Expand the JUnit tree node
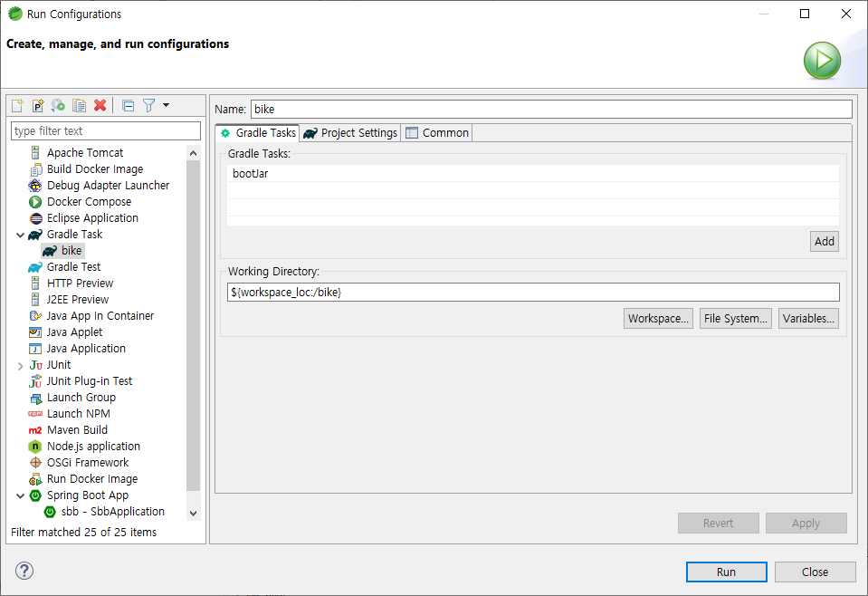Screen dimensions: 868x596 tap(21, 366)
